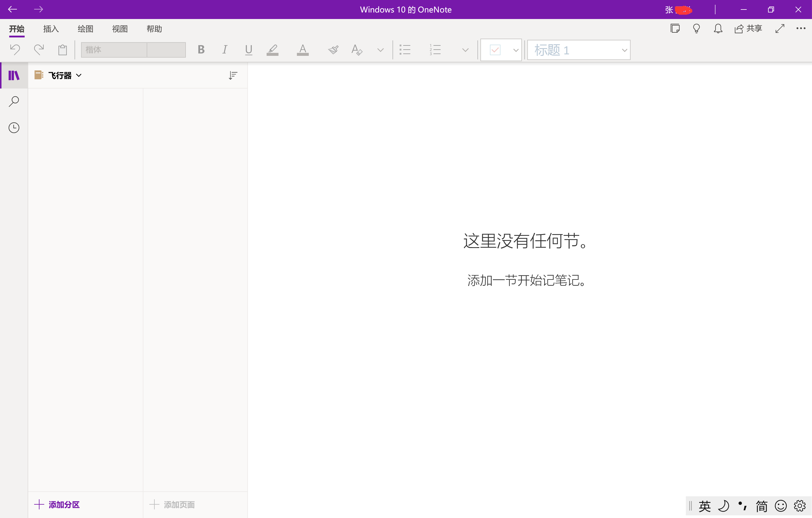Paste from the clipboard icon
This screenshot has width=812, height=518.
tap(62, 50)
